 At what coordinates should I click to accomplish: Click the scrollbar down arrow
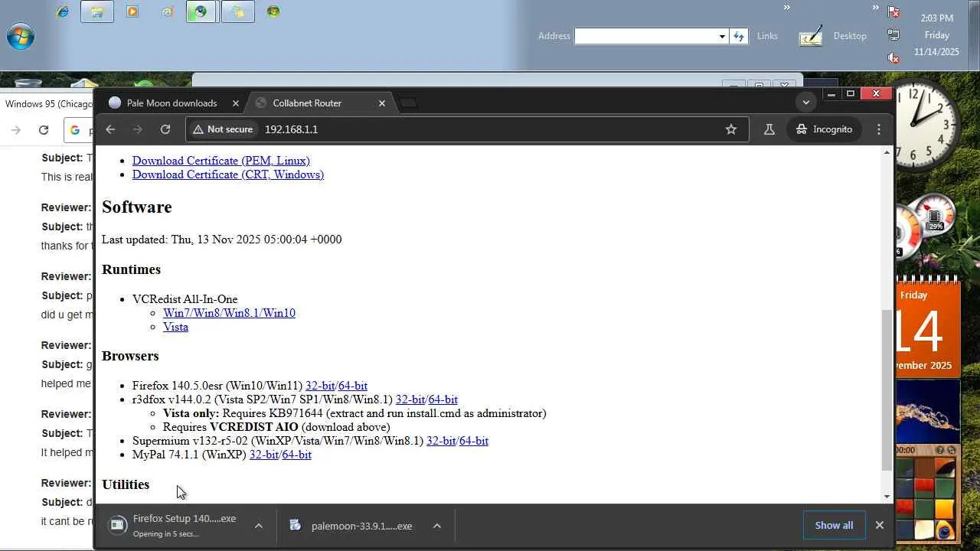click(x=887, y=497)
